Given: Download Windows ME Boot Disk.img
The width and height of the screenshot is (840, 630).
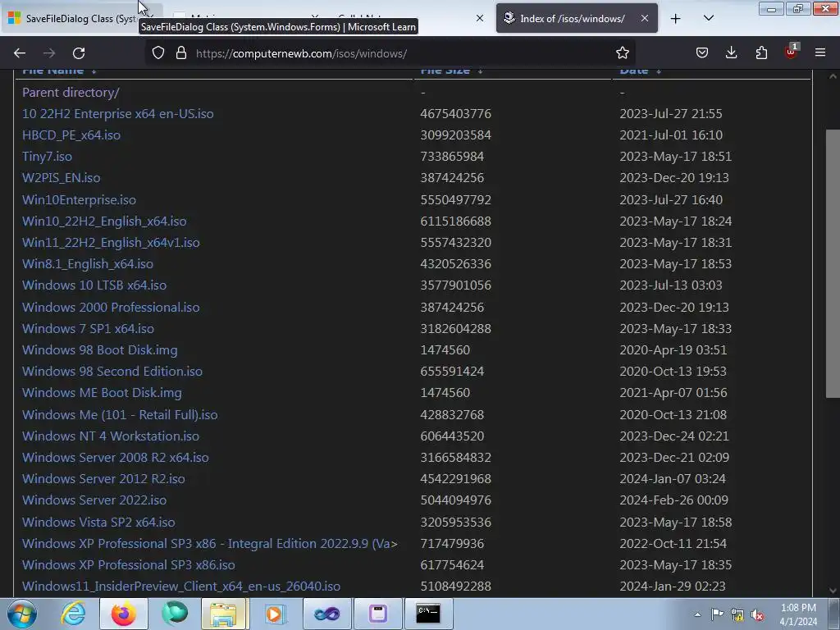Looking at the screenshot, I should (102, 393).
